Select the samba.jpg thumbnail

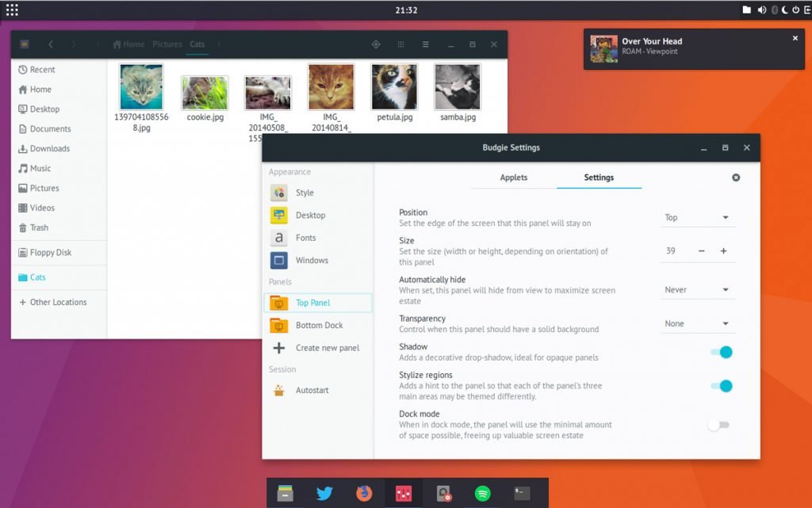[x=458, y=87]
